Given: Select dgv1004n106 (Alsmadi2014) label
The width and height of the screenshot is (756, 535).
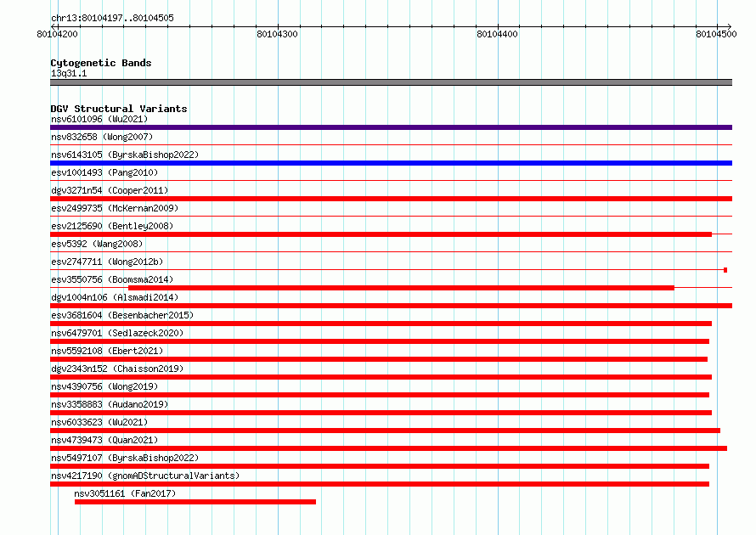Looking at the screenshot, I should point(115,297).
